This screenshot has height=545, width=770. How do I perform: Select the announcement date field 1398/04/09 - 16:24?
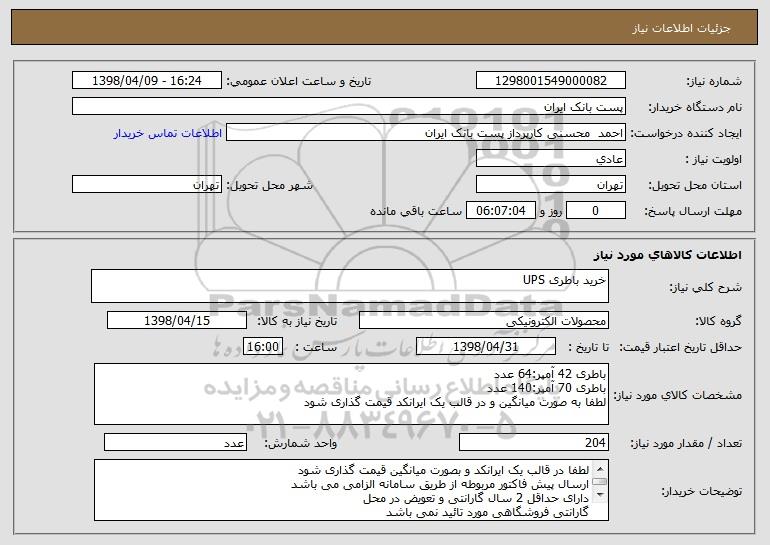[147, 81]
